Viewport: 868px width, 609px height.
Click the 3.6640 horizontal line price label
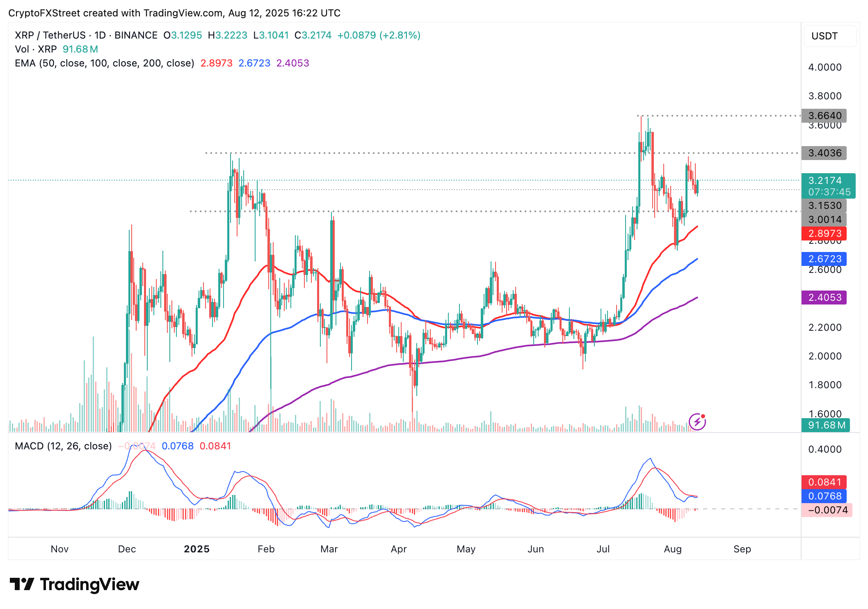(824, 116)
